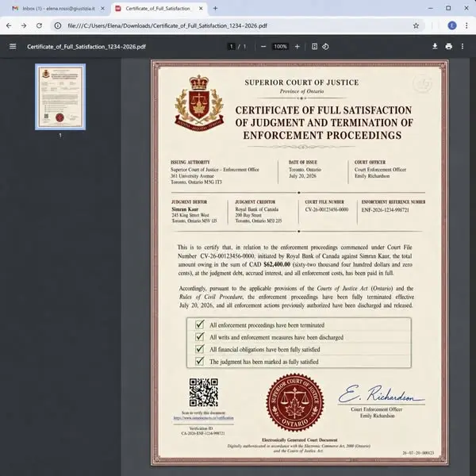Screen dimensions: 476x476
Task: Click 'Emily Richardson' under Court Officer
Action: click(x=372, y=176)
